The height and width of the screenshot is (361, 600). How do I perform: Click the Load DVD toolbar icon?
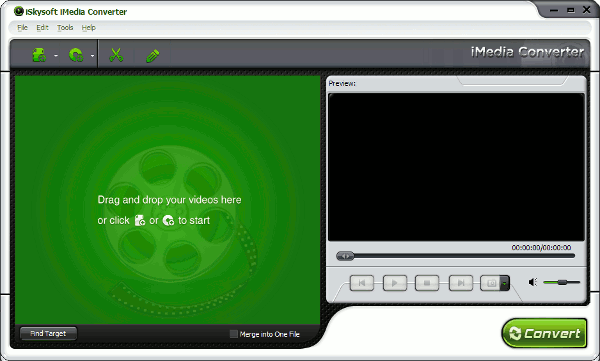tap(76, 55)
